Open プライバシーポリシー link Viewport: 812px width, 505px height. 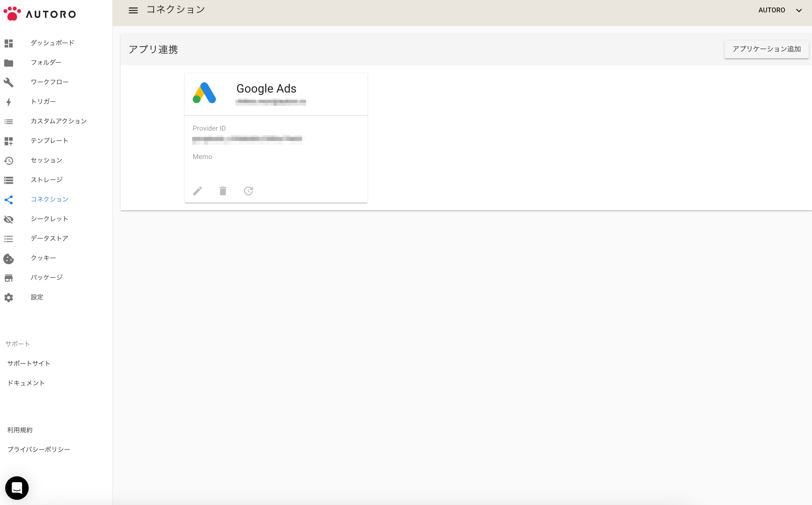(39, 450)
